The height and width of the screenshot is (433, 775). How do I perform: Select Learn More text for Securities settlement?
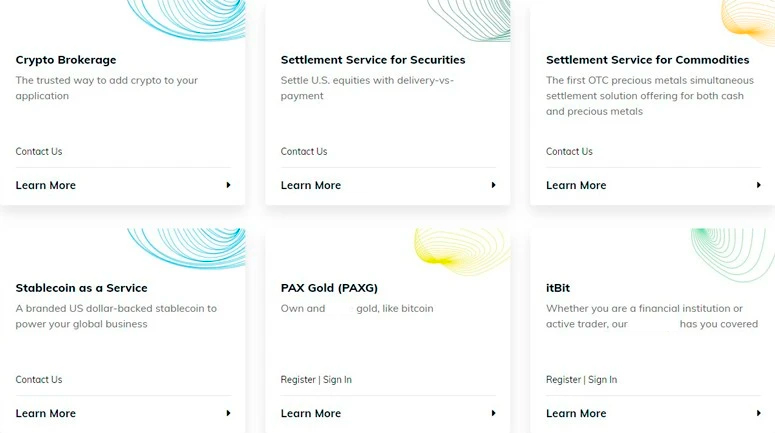coord(311,185)
